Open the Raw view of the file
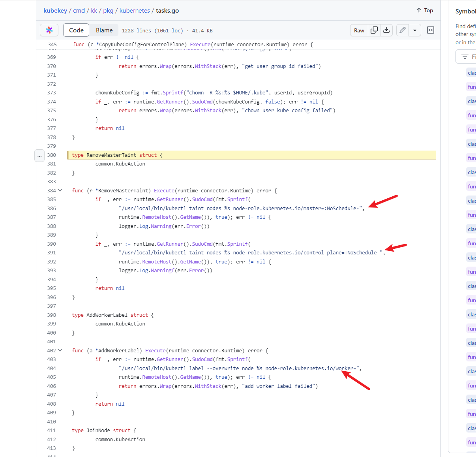 click(x=359, y=30)
